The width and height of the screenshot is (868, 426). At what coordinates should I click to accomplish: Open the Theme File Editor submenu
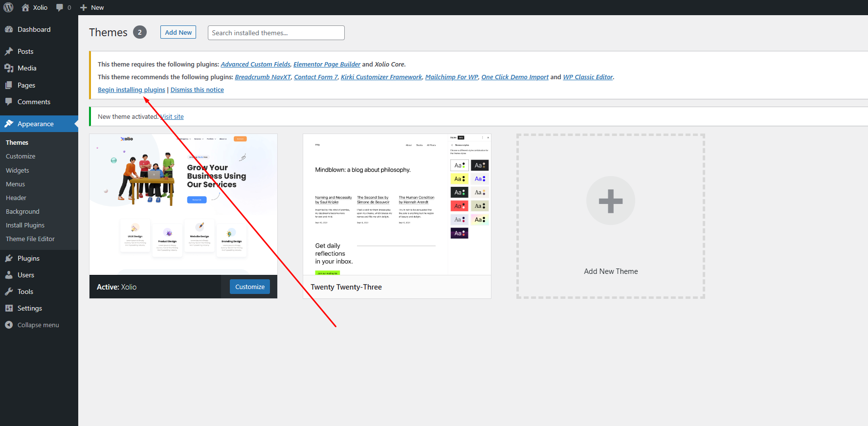pos(30,239)
